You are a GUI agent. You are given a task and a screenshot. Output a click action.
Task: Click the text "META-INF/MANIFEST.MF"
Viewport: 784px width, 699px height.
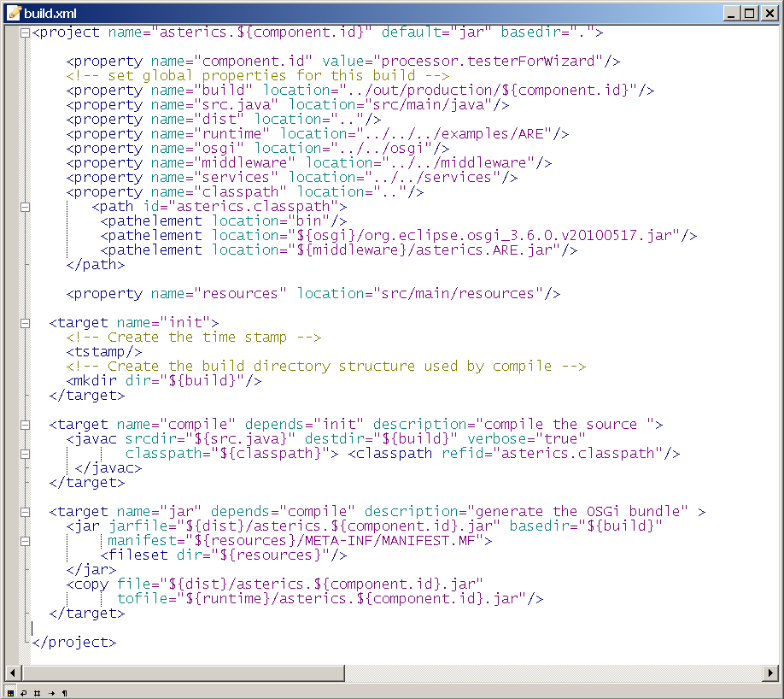point(390,540)
